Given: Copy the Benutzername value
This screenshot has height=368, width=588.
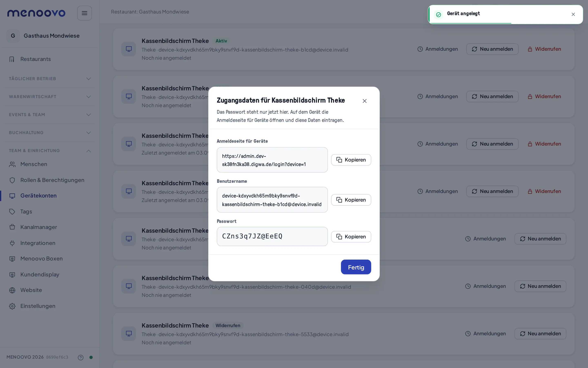Looking at the screenshot, I should 351,200.
